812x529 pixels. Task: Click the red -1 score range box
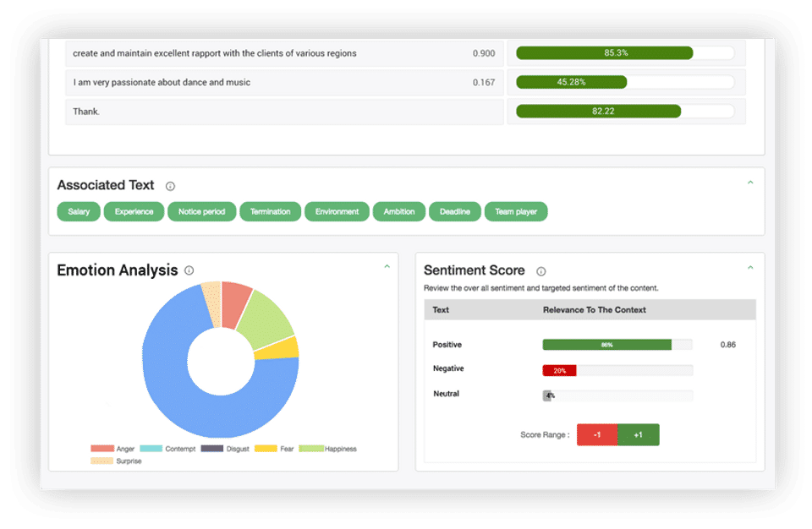[597, 435]
